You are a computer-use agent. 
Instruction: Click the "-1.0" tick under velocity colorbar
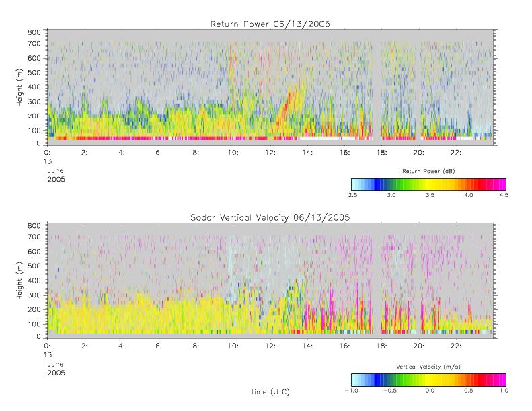pyautogui.click(x=352, y=391)
